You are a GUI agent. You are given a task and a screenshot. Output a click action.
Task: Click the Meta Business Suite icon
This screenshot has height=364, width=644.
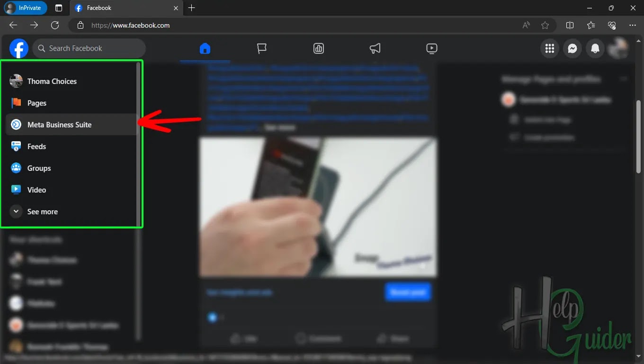point(16,125)
